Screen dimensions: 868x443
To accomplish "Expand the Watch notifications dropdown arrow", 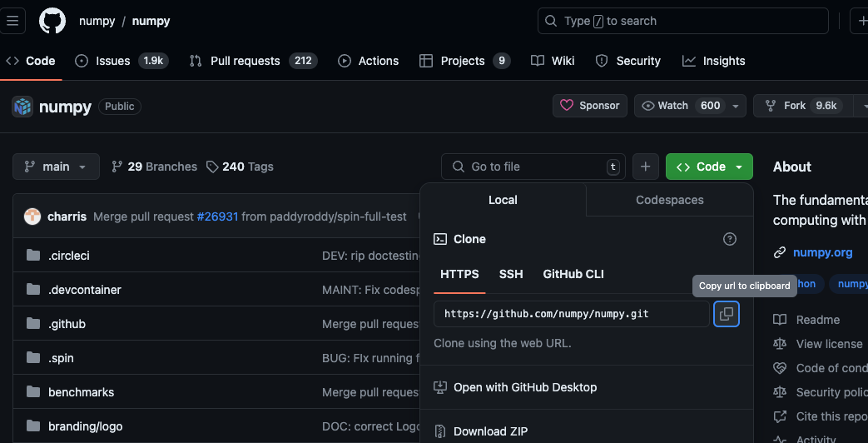I will click(x=736, y=106).
